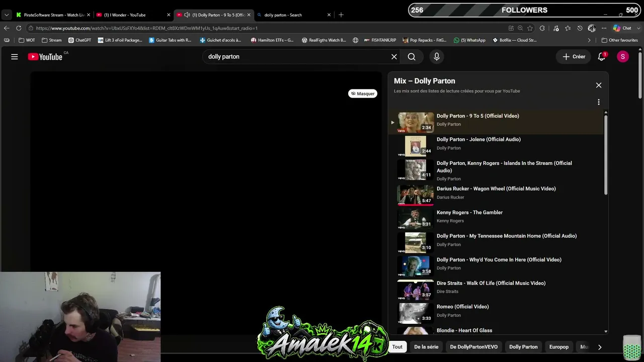Go back with the browser back arrow
The height and width of the screenshot is (362, 644).
pyautogui.click(x=7, y=28)
